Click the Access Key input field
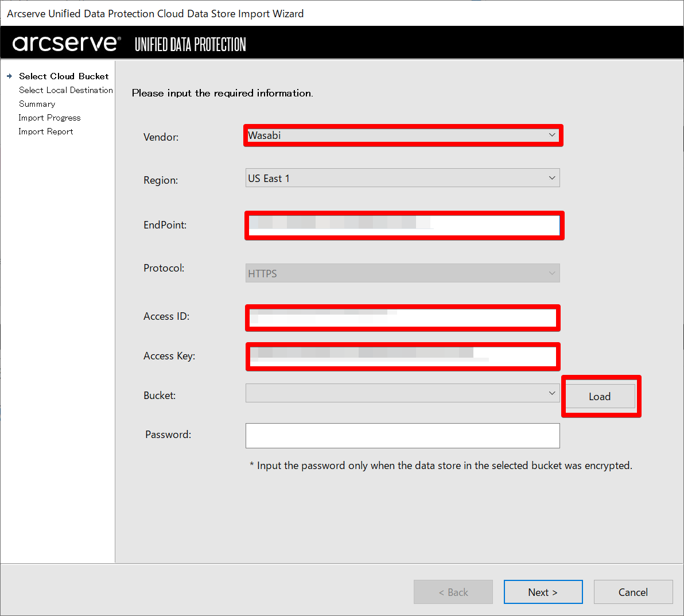684x616 pixels. click(403, 357)
